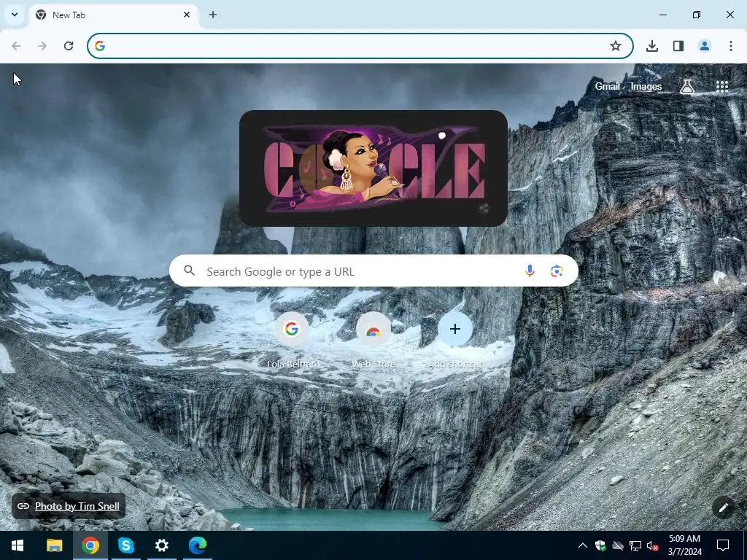
Task: Bookmark this tab with star icon
Action: [616, 46]
